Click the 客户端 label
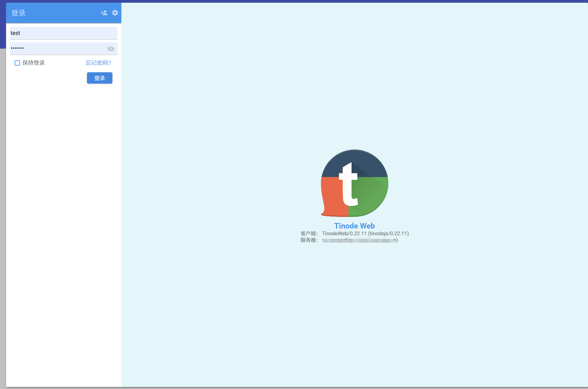 (309, 233)
